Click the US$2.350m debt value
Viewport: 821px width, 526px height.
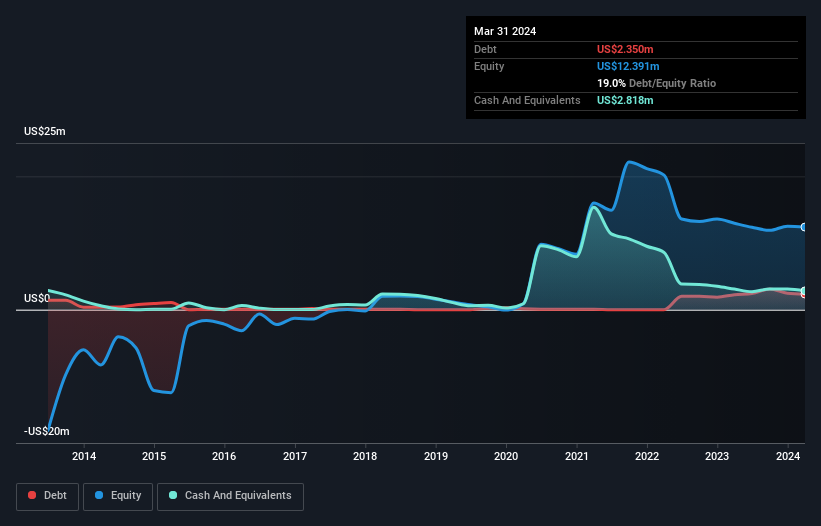[x=625, y=49]
